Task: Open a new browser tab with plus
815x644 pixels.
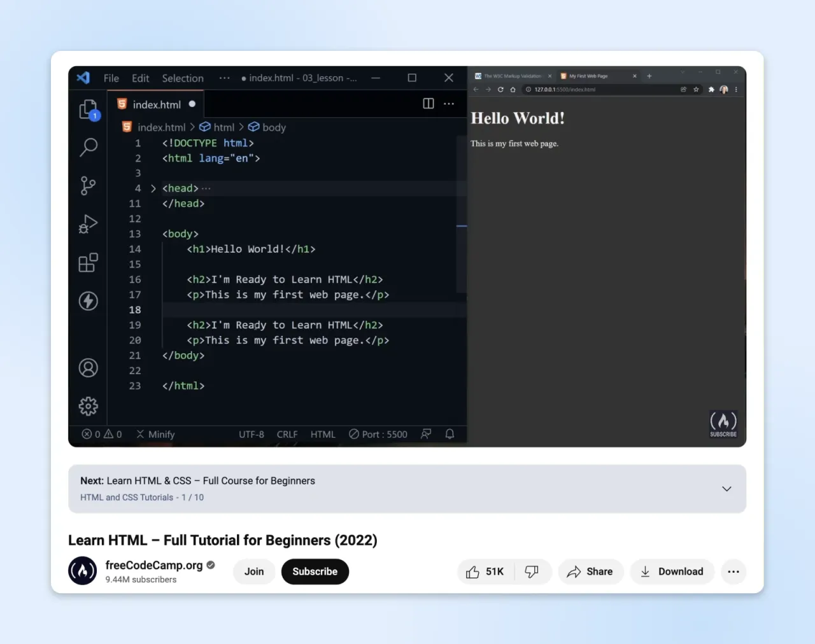Action: pyautogui.click(x=649, y=76)
